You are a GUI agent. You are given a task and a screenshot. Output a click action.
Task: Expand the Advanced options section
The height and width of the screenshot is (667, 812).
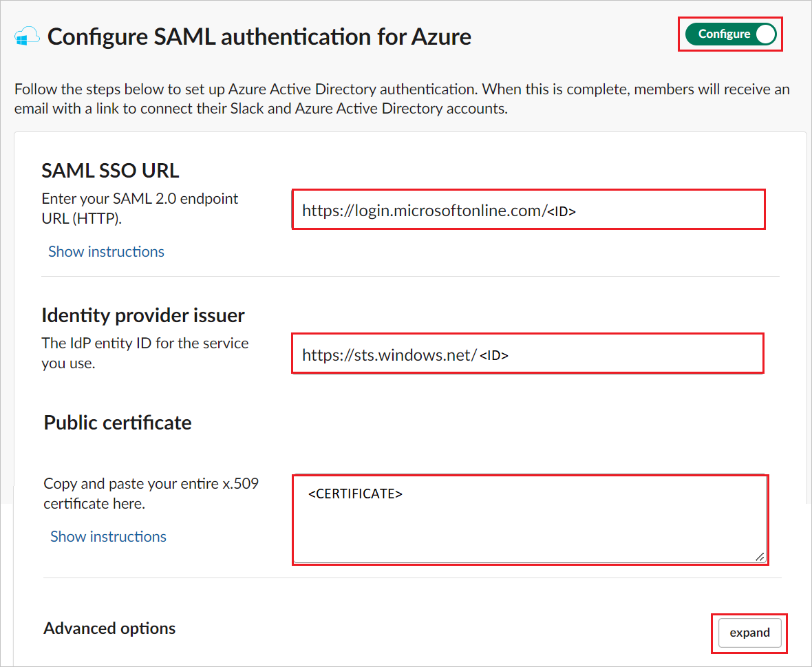[x=749, y=633]
